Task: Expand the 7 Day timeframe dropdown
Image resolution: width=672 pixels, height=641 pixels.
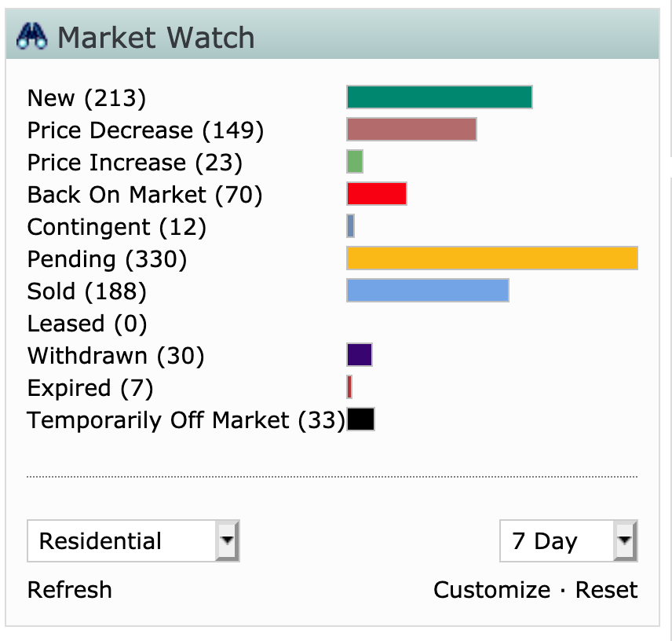Action: click(568, 541)
